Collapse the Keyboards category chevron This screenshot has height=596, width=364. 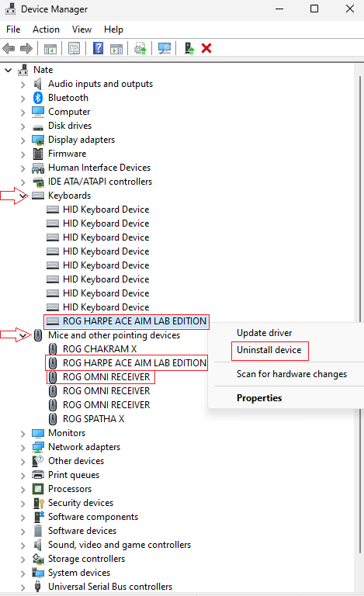tap(23, 196)
